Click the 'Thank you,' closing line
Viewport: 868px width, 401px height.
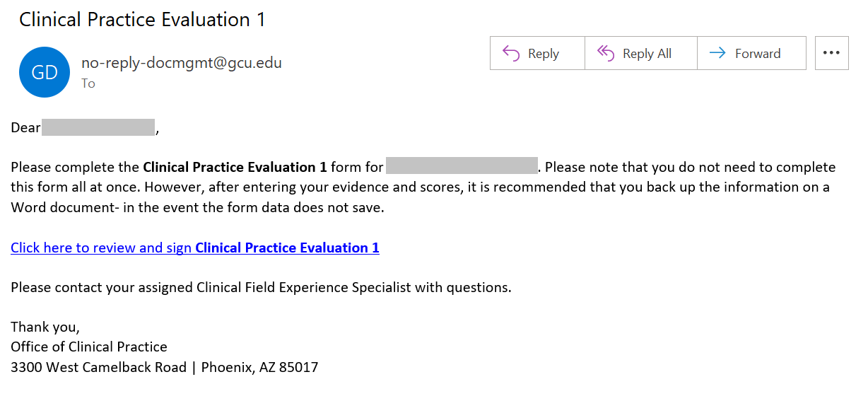coord(45,327)
